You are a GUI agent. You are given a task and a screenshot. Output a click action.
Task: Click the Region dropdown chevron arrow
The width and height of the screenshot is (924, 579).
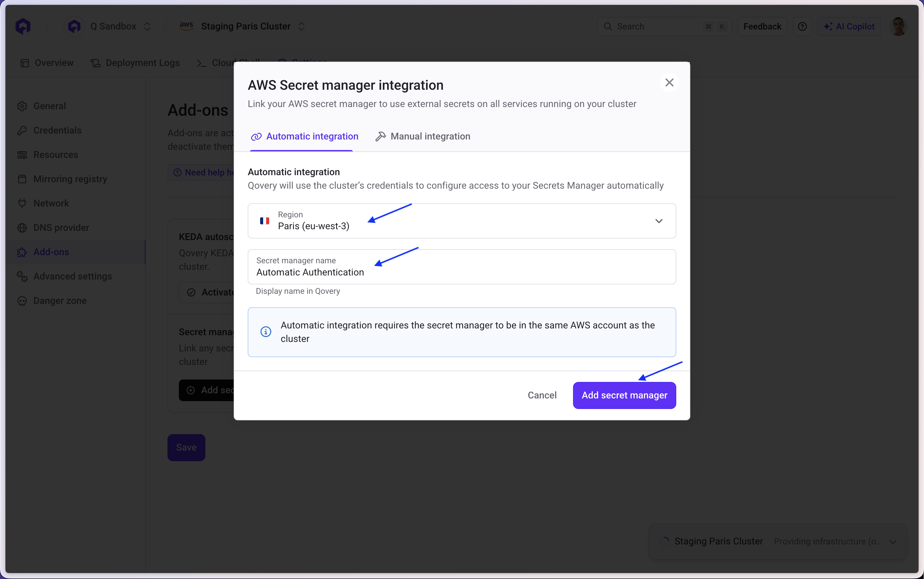[x=659, y=221]
